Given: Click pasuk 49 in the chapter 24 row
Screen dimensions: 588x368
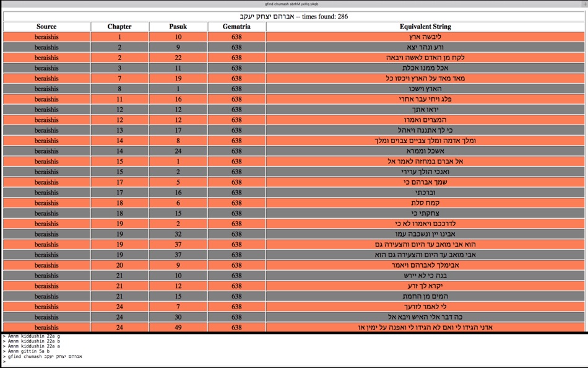Looking at the screenshot, I should (178, 328).
